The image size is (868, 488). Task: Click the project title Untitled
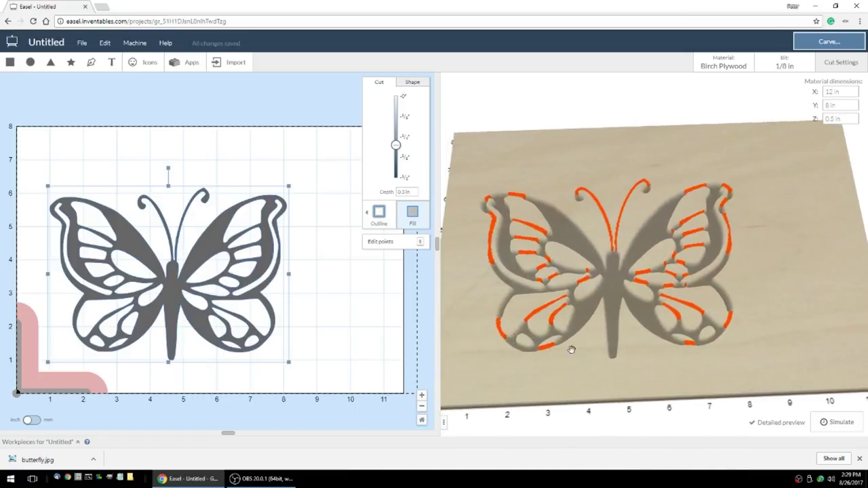pyautogui.click(x=46, y=42)
